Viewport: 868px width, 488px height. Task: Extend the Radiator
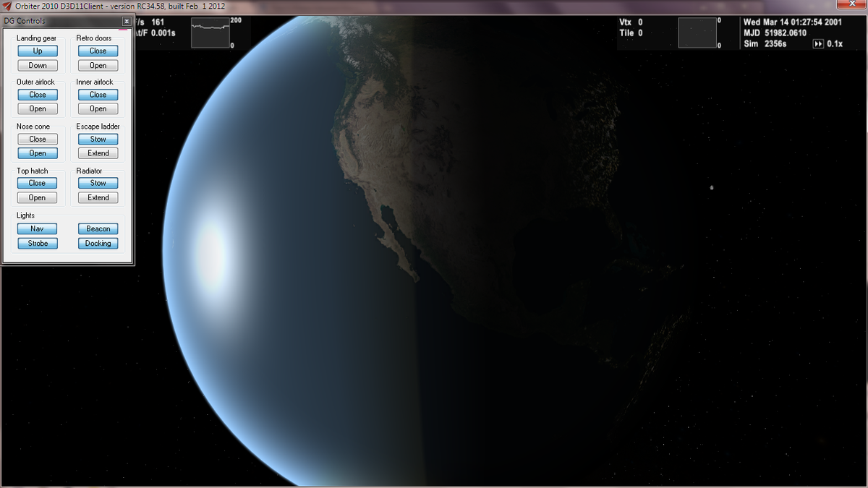[98, 197]
